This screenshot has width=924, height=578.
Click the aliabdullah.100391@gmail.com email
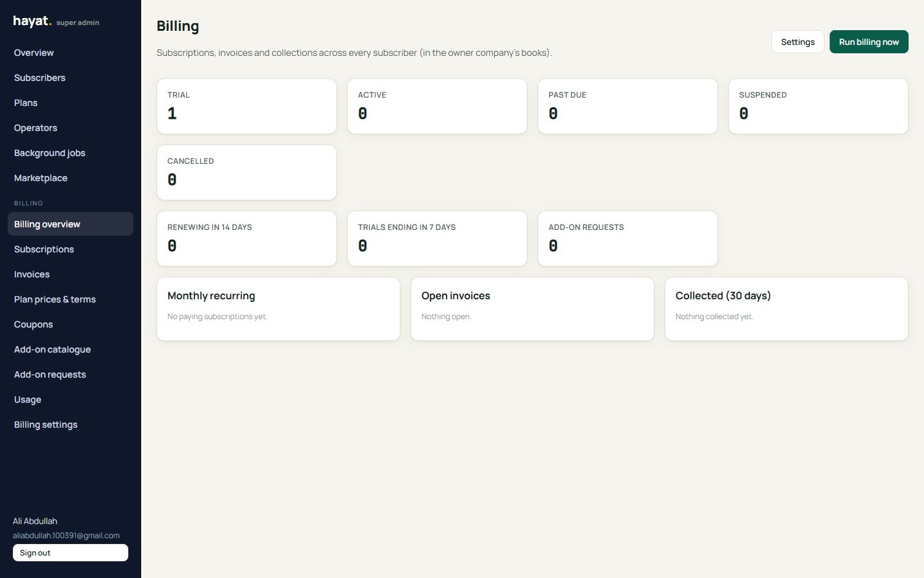pyautogui.click(x=66, y=536)
